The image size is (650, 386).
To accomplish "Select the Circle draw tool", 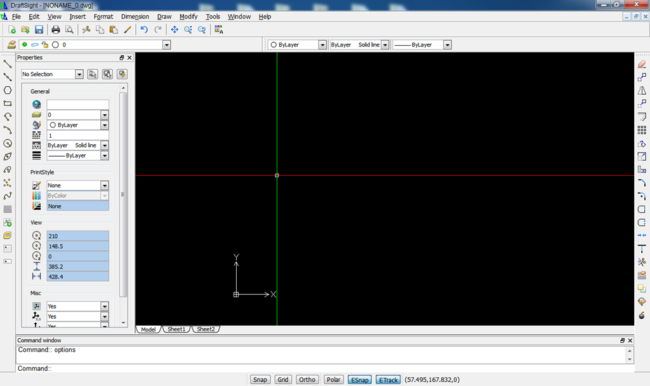I will pos(7,90).
